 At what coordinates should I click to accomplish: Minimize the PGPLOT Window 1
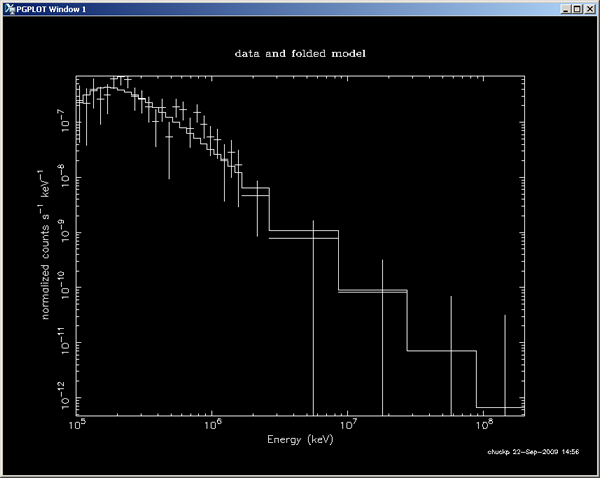point(566,9)
